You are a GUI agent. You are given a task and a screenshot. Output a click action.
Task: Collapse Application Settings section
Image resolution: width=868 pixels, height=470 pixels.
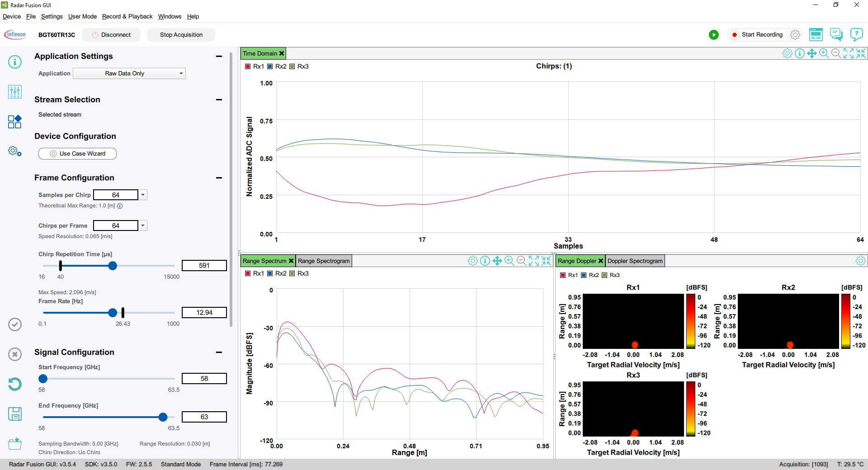coord(219,56)
